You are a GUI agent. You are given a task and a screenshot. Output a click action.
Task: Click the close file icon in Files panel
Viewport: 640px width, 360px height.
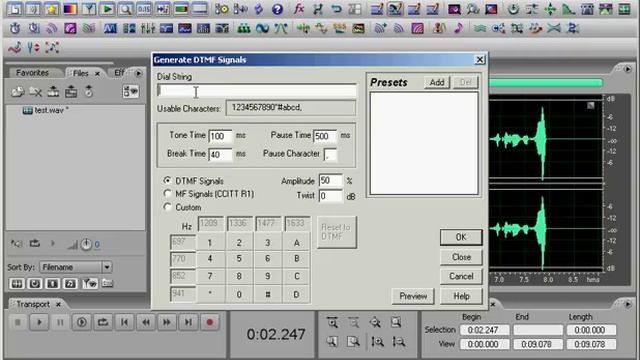36,92
